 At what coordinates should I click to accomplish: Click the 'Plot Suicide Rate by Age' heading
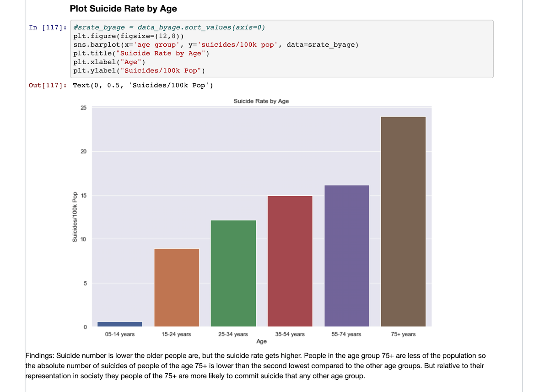click(x=124, y=9)
